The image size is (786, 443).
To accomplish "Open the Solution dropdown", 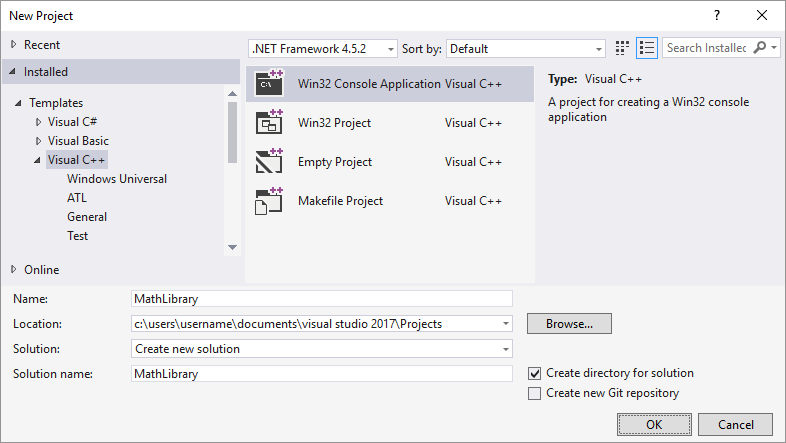I will pos(322,349).
